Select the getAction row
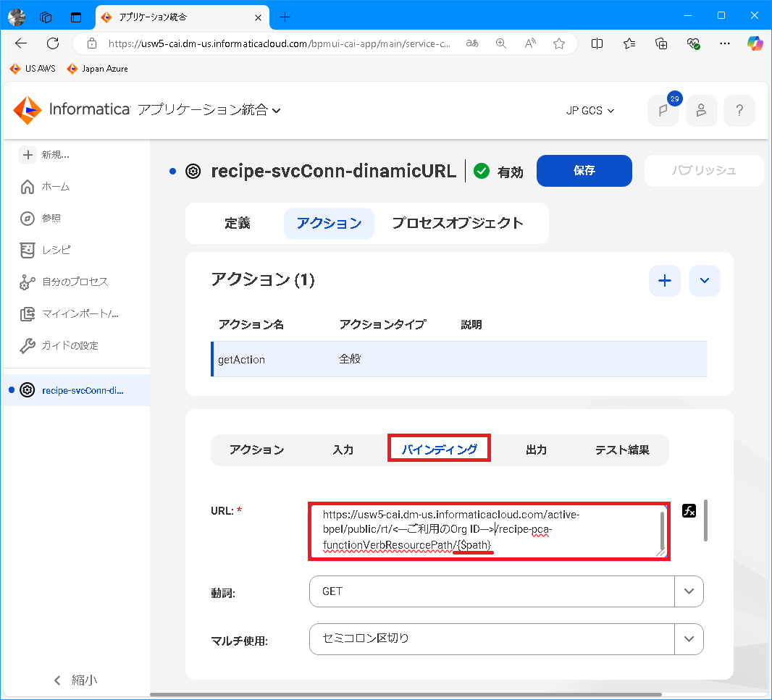The image size is (772, 700). (459, 359)
